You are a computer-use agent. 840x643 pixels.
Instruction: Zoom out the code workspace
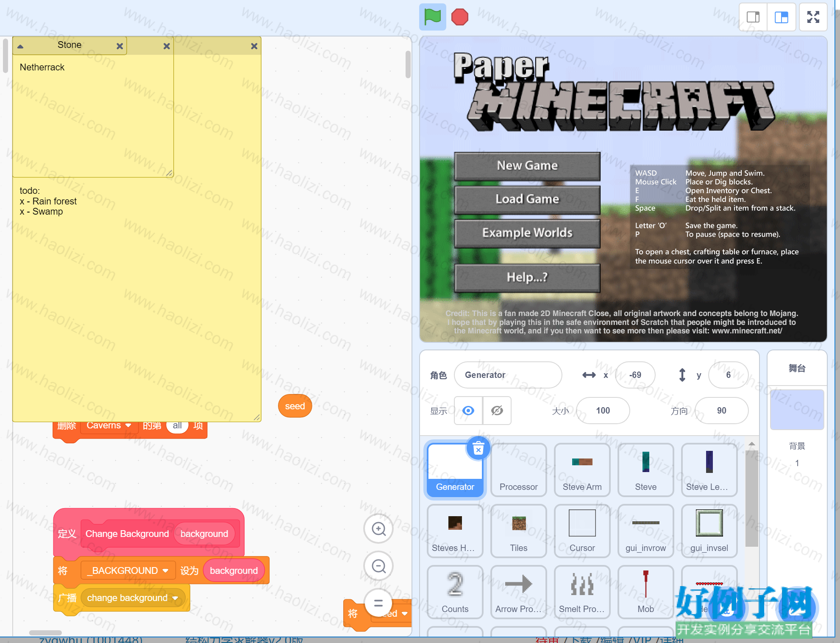[x=378, y=566]
